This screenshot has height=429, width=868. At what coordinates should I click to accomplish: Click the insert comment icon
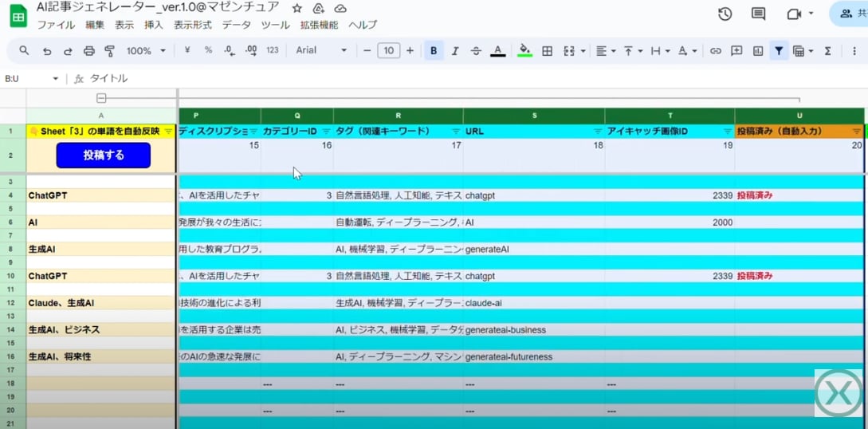pyautogui.click(x=736, y=51)
